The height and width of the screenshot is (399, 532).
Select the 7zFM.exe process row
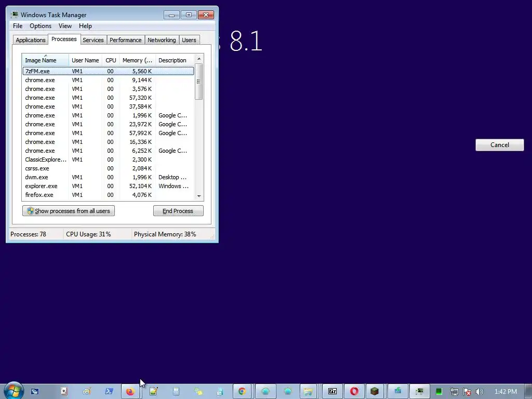tap(108, 71)
